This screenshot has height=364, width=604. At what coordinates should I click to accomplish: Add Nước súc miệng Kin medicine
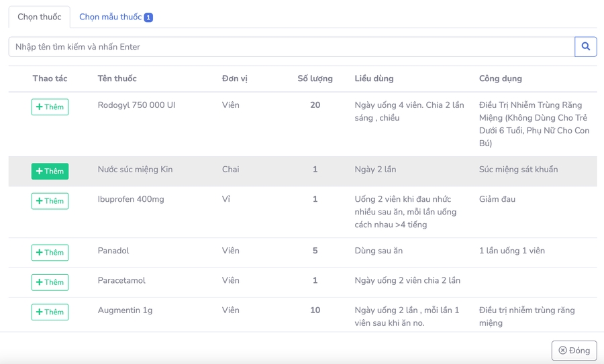click(50, 171)
